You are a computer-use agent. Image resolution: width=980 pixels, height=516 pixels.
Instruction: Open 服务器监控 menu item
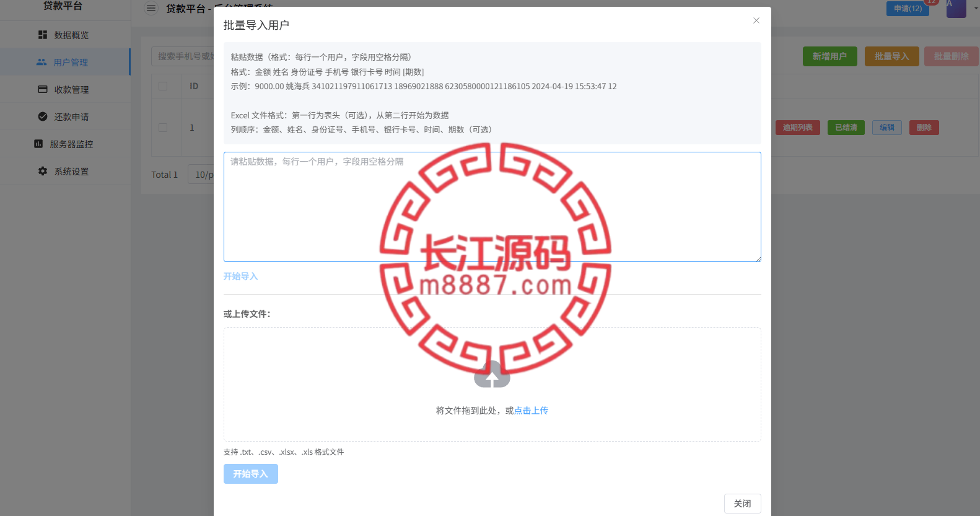coord(65,144)
